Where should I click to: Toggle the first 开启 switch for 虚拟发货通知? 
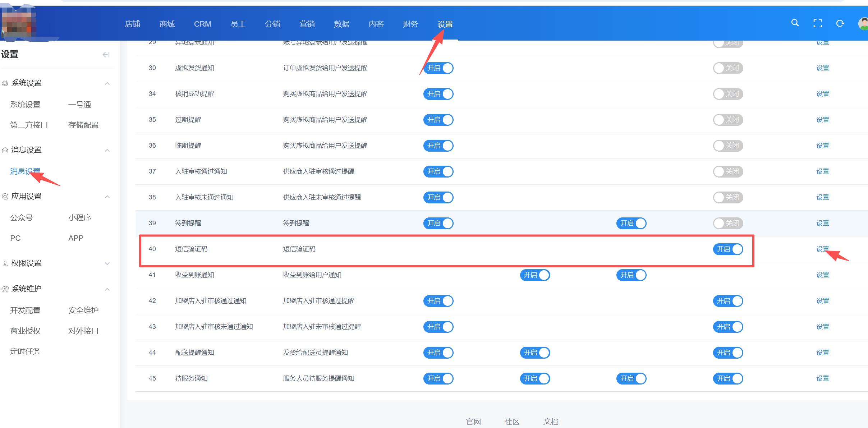tap(438, 68)
